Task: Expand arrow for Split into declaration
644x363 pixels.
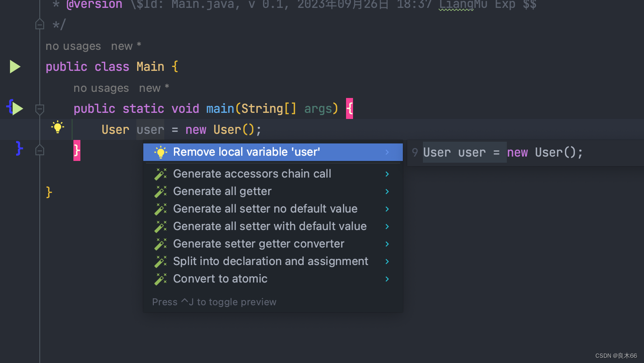Action: pyautogui.click(x=387, y=262)
